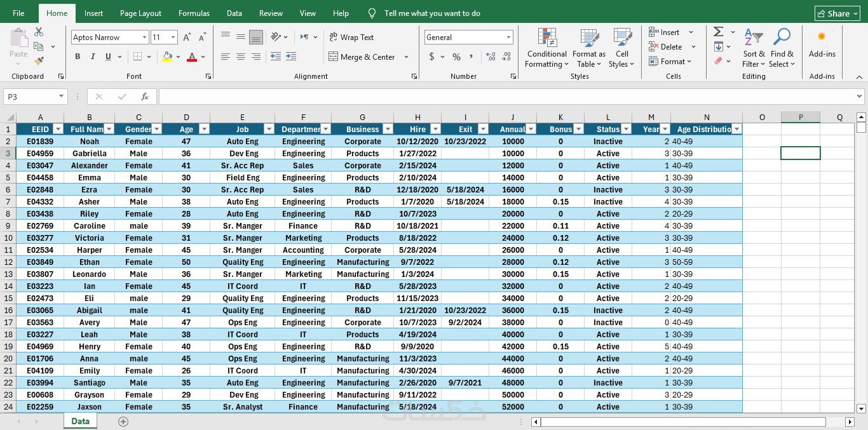Image resolution: width=868 pixels, height=430 pixels.
Task: Click the Copy icon in Clipboard
Action: pos(39,46)
